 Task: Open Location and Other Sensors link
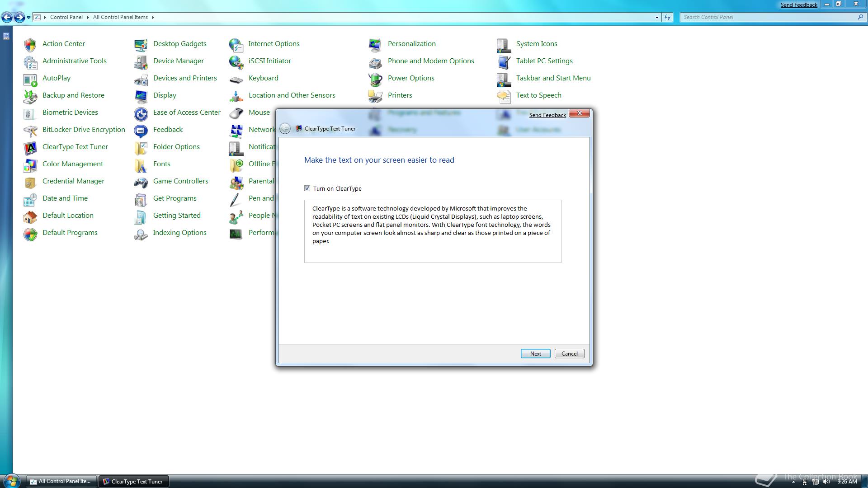(292, 95)
